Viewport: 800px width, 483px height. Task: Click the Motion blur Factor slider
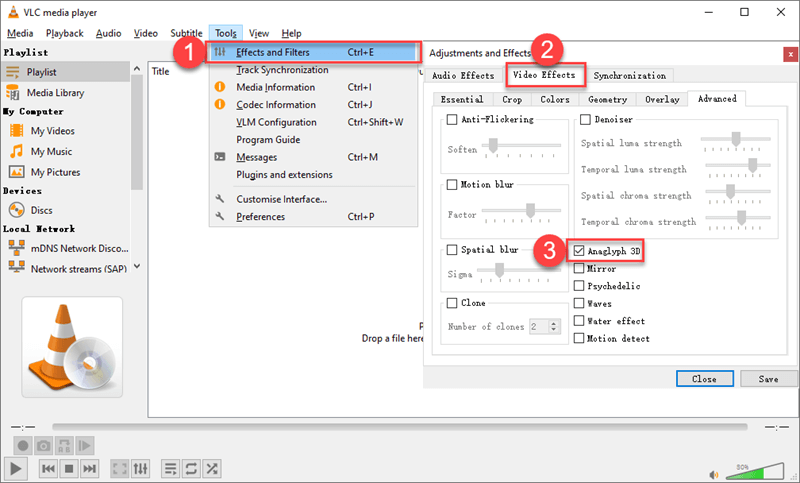pyautogui.click(x=521, y=211)
